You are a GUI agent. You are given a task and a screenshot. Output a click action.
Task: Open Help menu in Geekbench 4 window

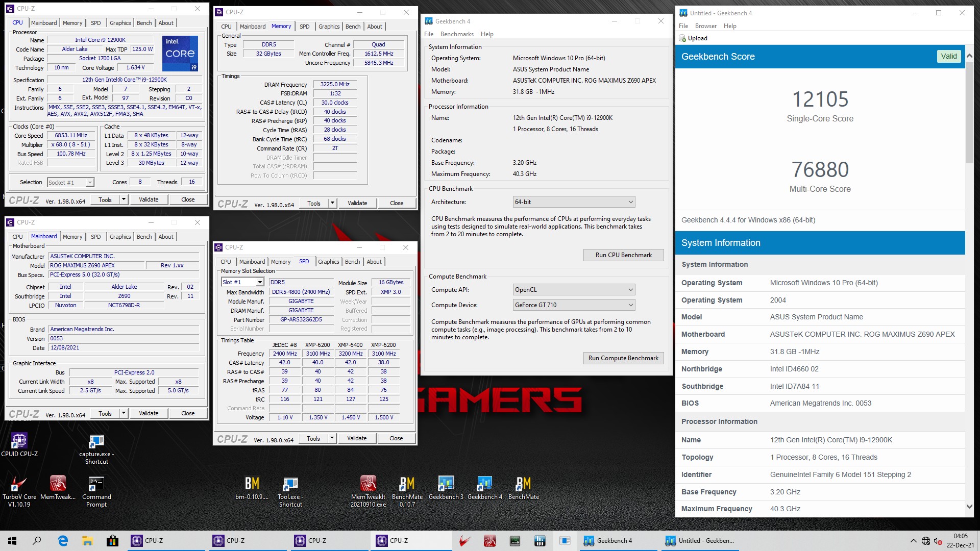click(487, 34)
